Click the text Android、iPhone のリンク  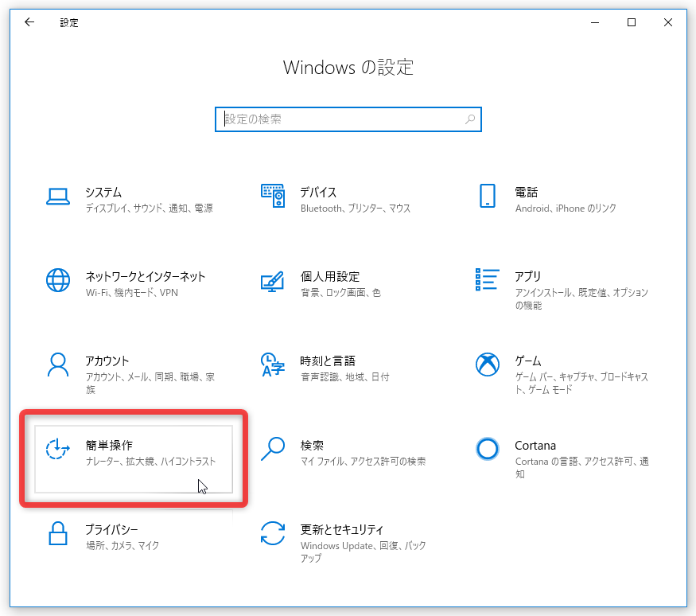click(566, 209)
